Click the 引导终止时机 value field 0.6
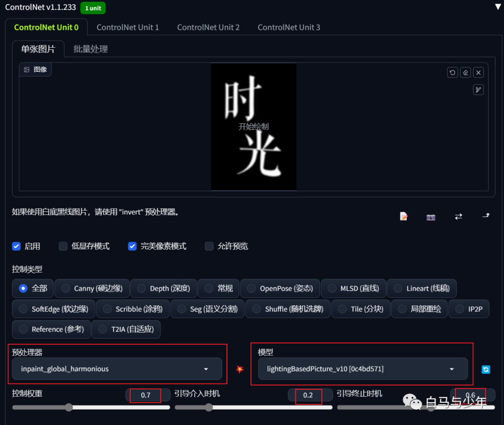The height and width of the screenshot is (425, 504). pyautogui.click(x=472, y=395)
